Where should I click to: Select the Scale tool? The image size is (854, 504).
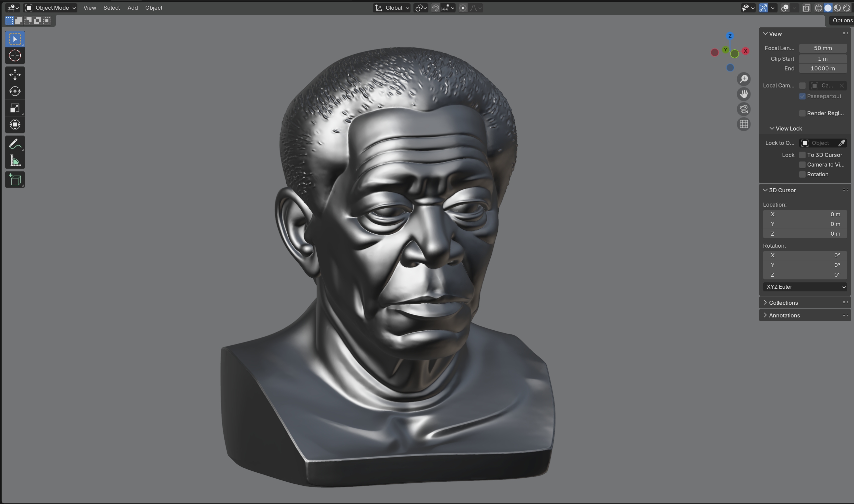(15, 108)
